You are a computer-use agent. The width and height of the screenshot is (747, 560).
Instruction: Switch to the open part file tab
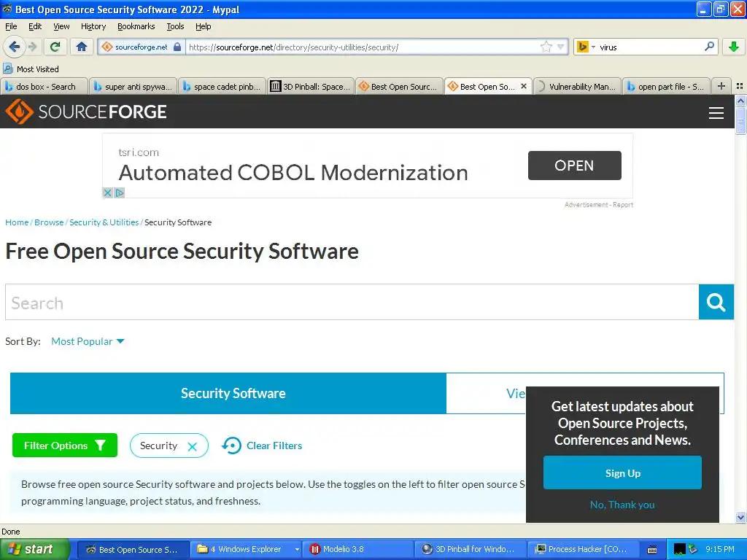click(666, 86)
